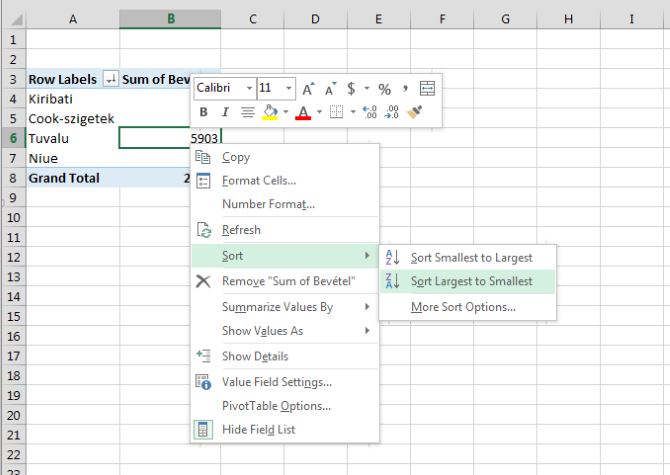The image size is (670, 475).
Task: Select column A header
Action: pyautogui.click(x=73, y=19)
